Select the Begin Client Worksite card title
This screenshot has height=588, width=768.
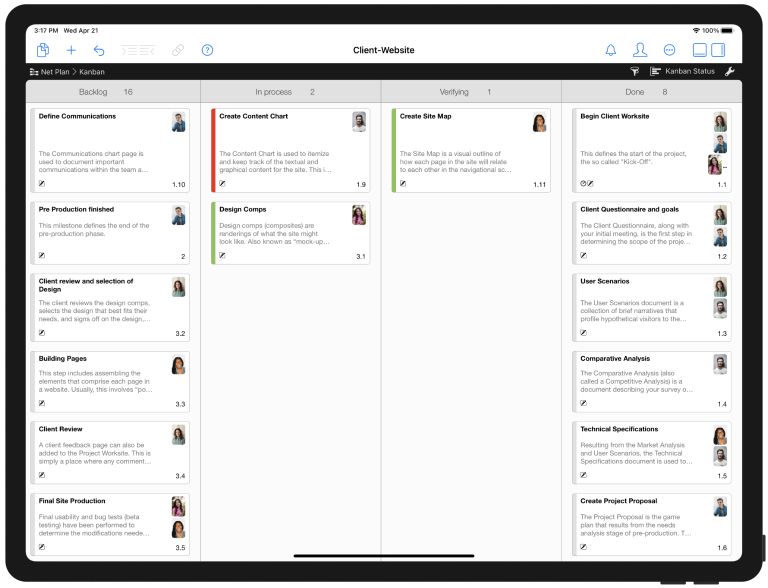(x=615, y=116)
